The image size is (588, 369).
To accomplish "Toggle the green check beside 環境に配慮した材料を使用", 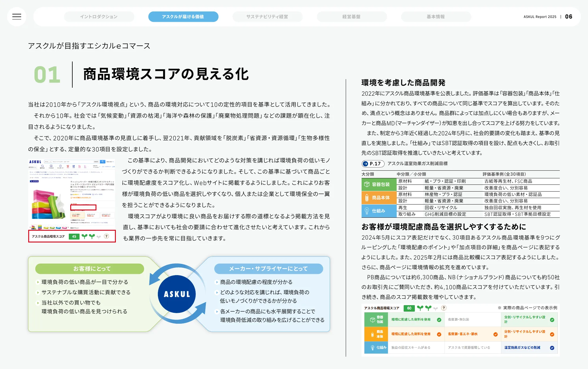I will pos(439,320).
